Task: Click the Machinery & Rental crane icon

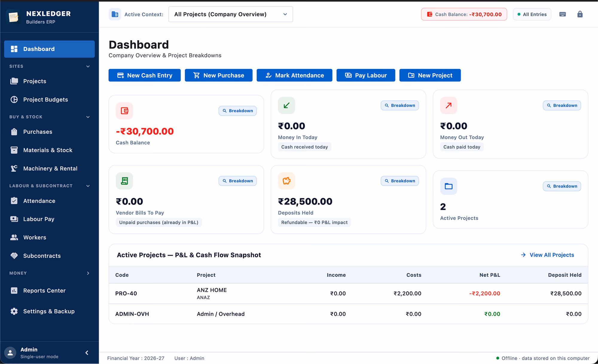Action: point(14,168)
